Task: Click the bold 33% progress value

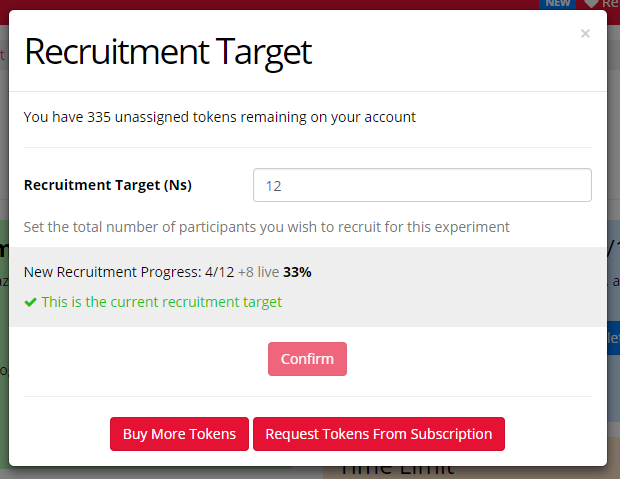Action: pyautogui.click(x=297, y=271)
